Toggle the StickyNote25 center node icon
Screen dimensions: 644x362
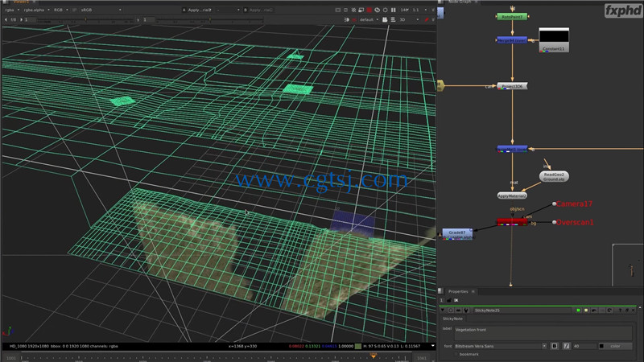coord(451,311)
